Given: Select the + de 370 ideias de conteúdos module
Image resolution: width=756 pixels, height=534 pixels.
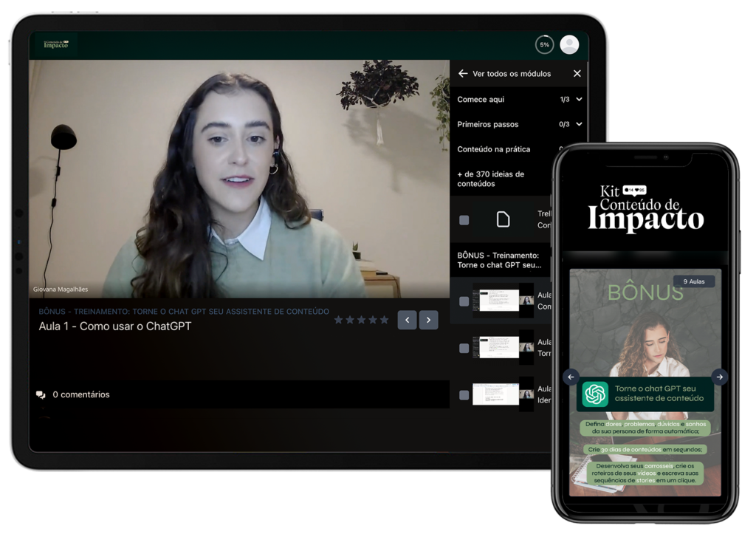Looking at the screenshot, I should pos(490,179).
